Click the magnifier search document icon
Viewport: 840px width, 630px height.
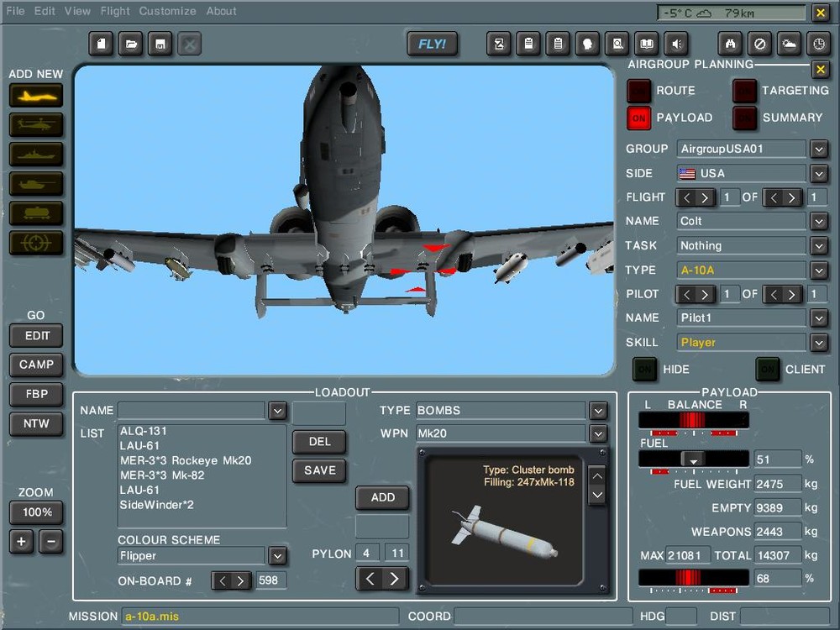pos(617,44)
